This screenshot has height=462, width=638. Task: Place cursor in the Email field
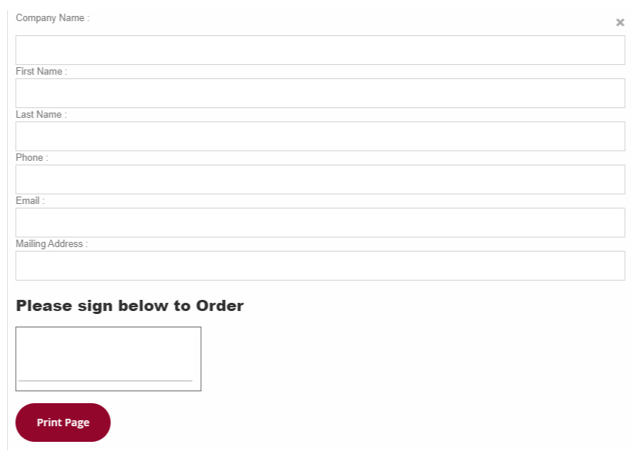click(320, 222)
